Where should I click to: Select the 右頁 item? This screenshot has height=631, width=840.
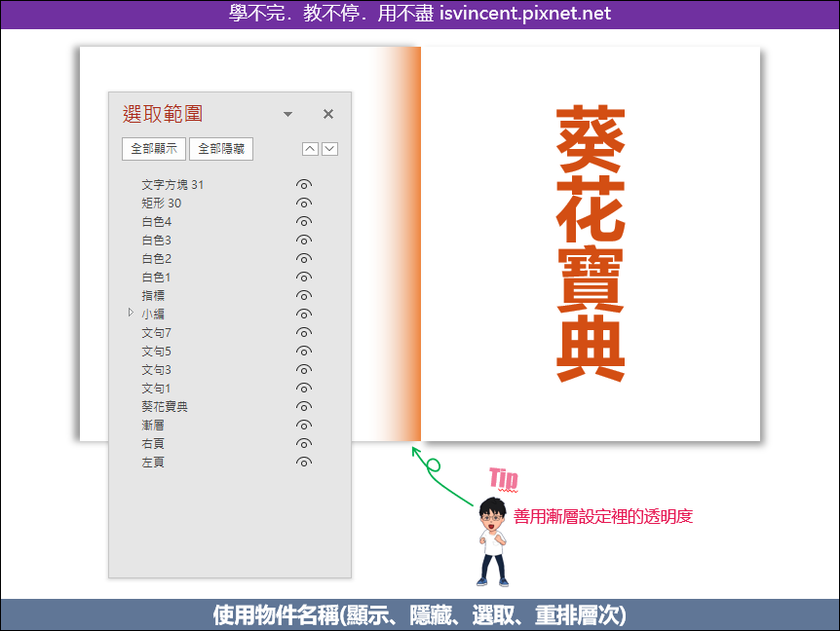pyautogui.click(x=153, y=444)
